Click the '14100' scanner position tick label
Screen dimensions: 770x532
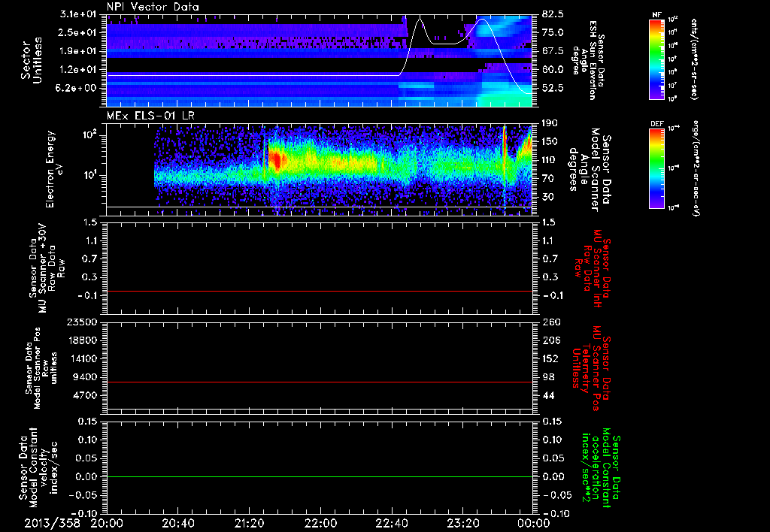(82, 358)
